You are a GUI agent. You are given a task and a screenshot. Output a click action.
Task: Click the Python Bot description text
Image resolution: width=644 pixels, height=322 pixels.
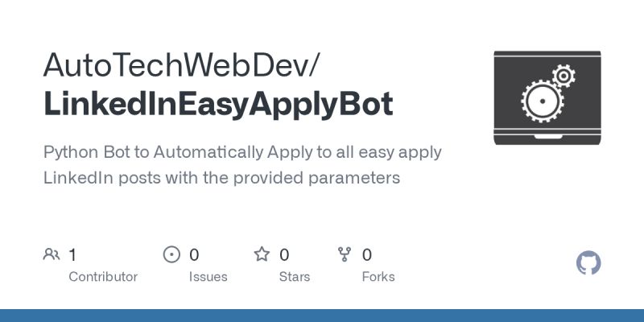[242, 165]
